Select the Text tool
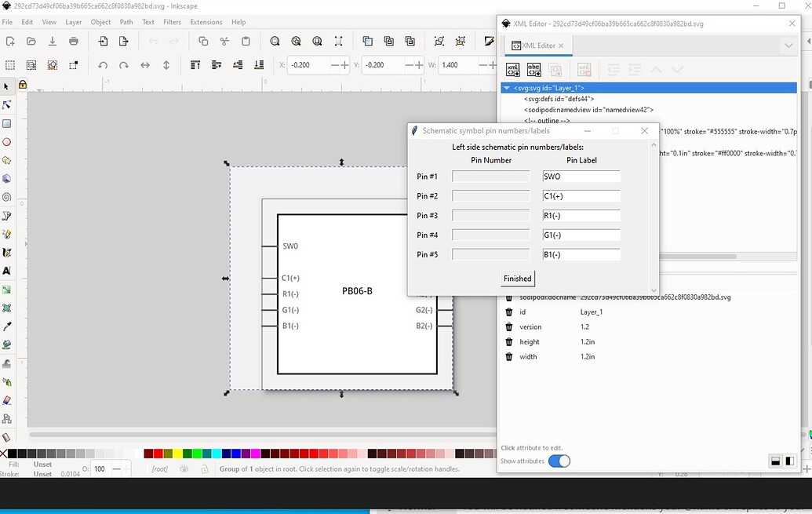The image size is (812, 514). [6, 271]
